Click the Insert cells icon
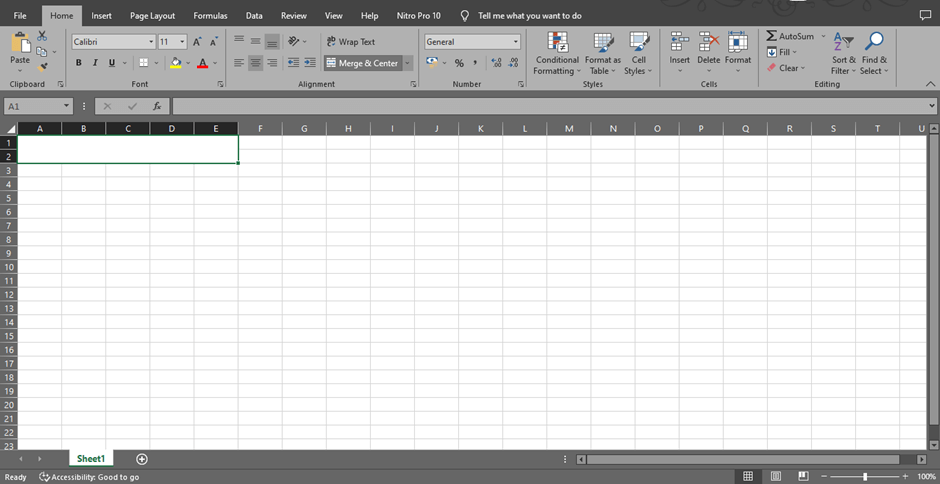The image size is (940, 484). (x=680, y=42)
